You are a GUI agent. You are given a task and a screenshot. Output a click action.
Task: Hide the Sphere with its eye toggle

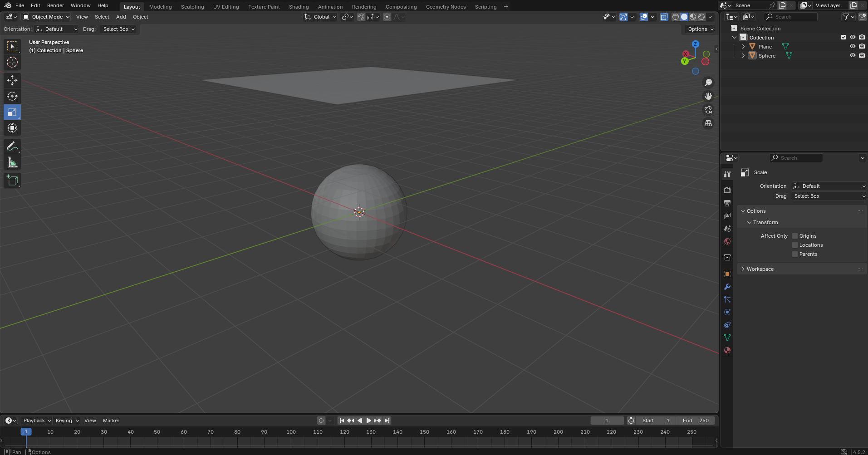[853, 55]
